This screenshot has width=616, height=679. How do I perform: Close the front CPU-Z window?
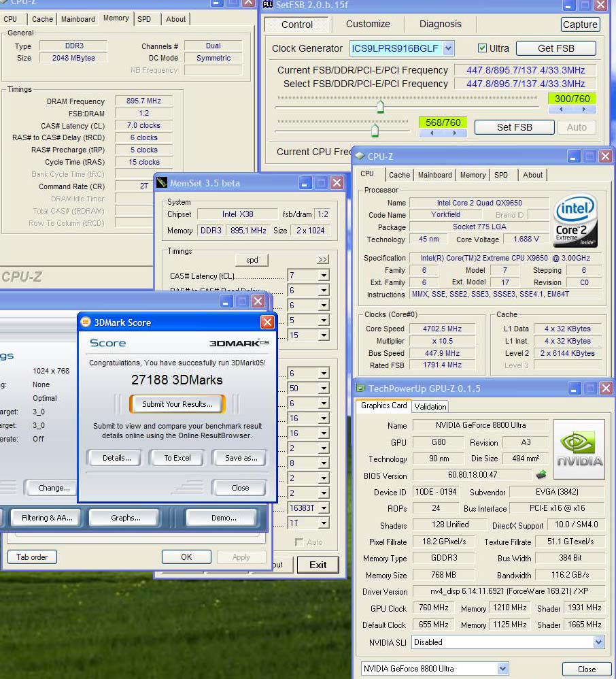click(x=606, y=156)
